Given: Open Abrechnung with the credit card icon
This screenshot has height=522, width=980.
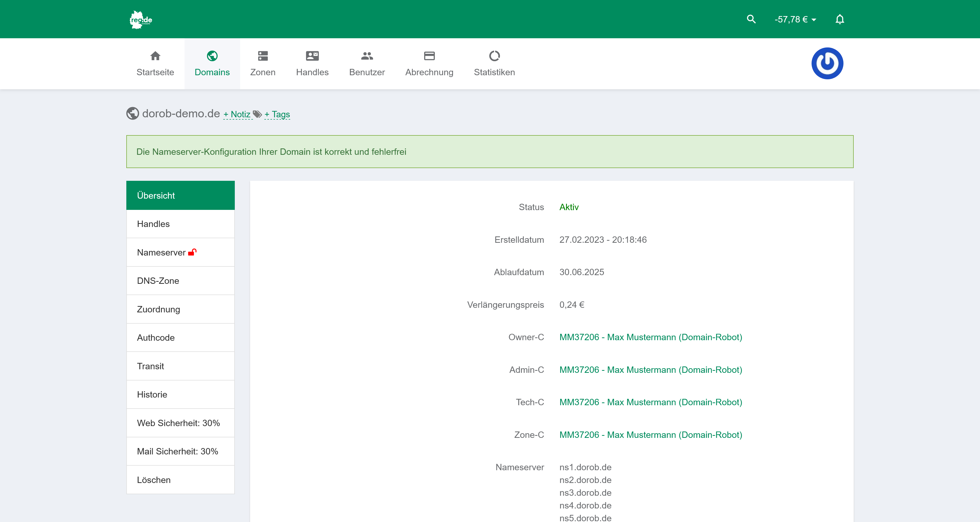Looking at the screenshot, I should tap(429, 56).
